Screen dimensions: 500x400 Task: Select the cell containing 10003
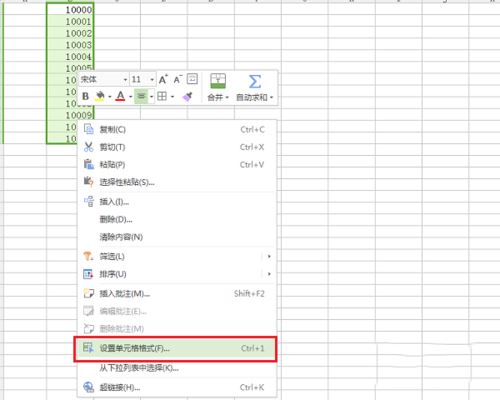click(x=70, y=45)
